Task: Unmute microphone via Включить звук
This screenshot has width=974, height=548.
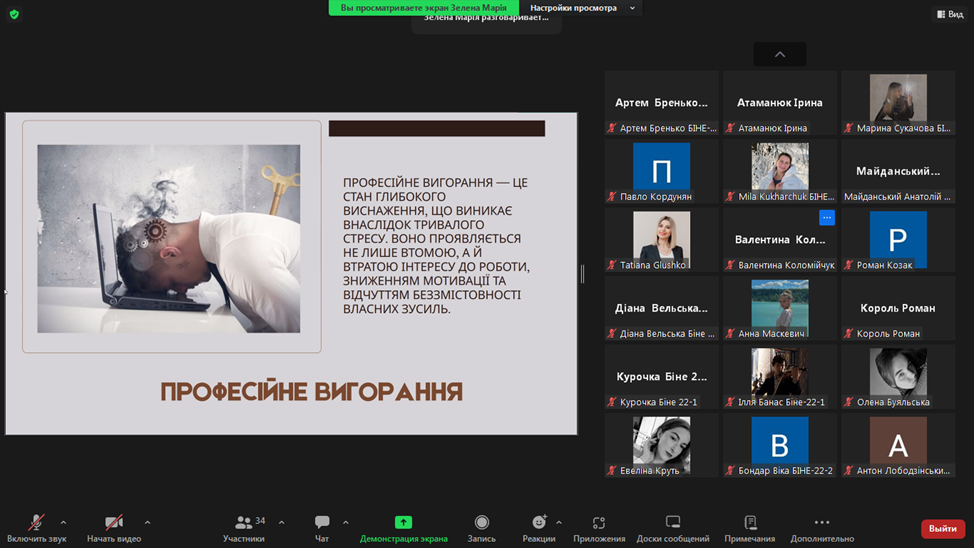Action: coord(36,527)
